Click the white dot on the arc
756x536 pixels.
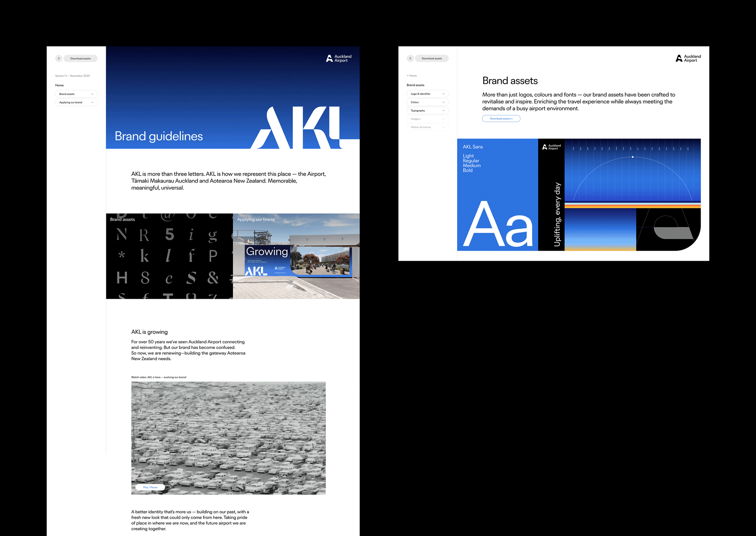pyautogui.click(x=633, y=157)
